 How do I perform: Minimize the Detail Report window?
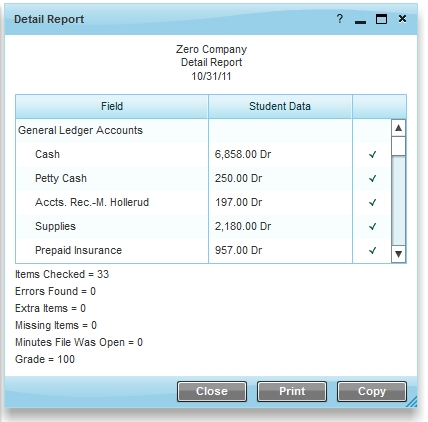[x=360, y=22]
